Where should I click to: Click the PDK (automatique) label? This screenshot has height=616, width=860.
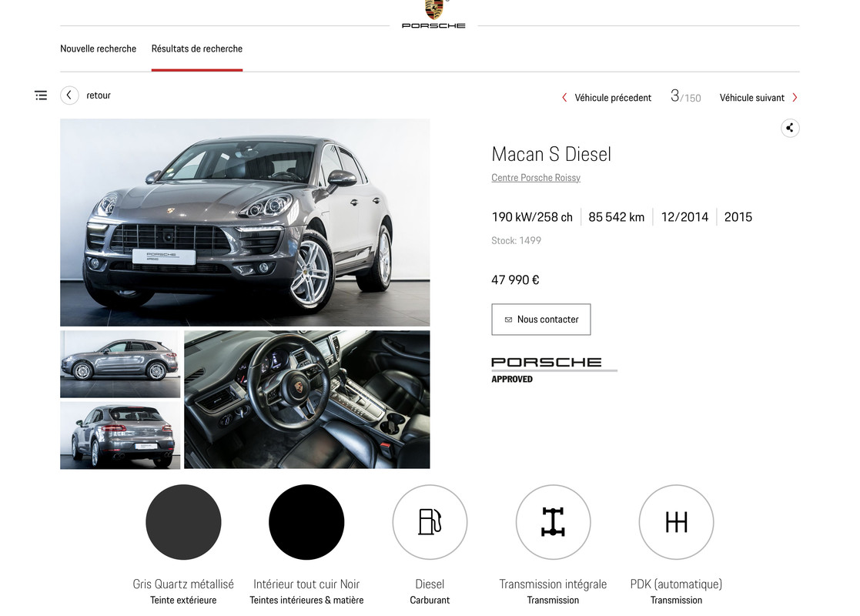pos(676,584)
